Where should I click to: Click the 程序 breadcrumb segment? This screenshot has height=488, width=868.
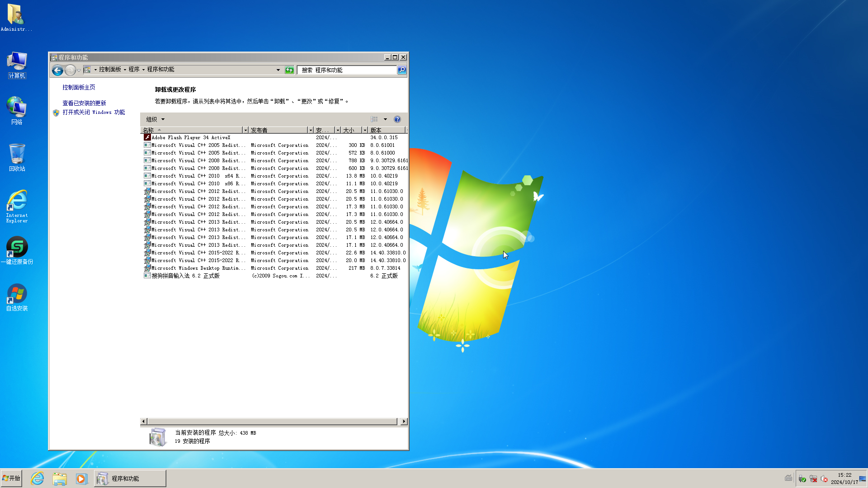coord(134,70)
